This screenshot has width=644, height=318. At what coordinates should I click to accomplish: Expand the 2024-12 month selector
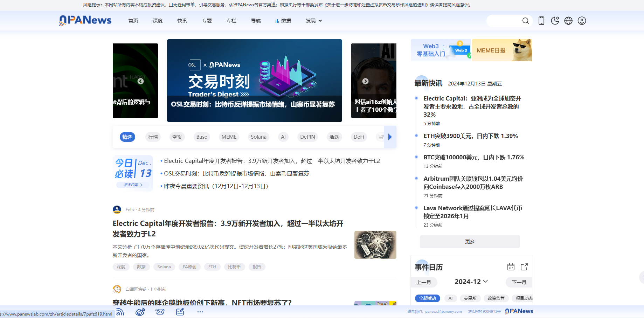[471, 282]
